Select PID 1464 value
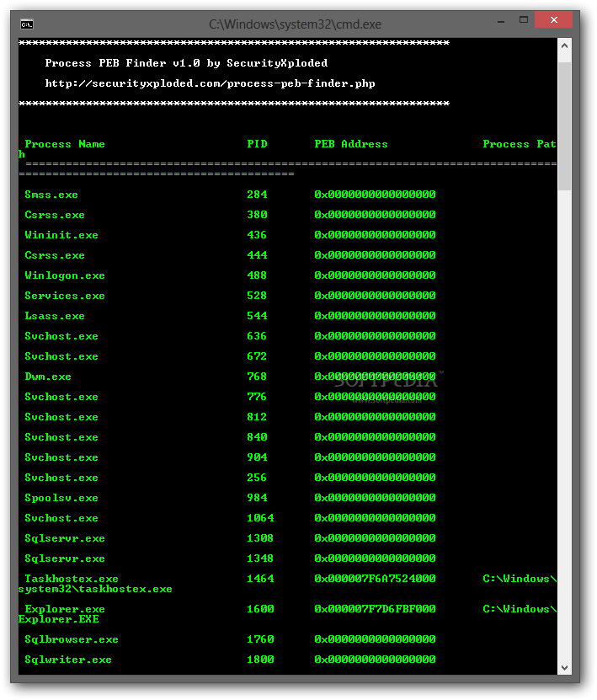The image size is (597, 700). point(260,579)
